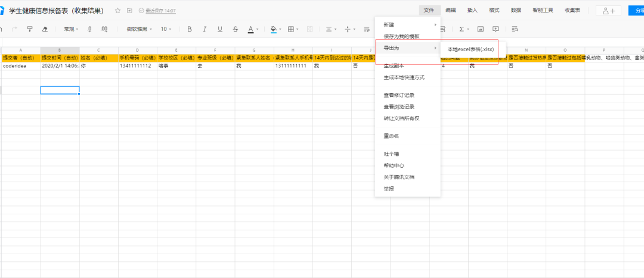Choose 重命名 from file menu

[x=407, y=136]
